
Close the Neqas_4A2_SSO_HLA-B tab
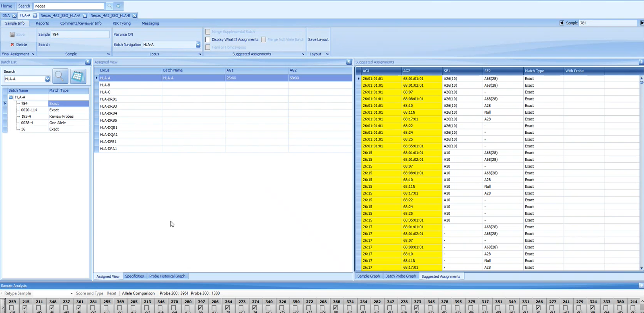(x=135, y=16)
